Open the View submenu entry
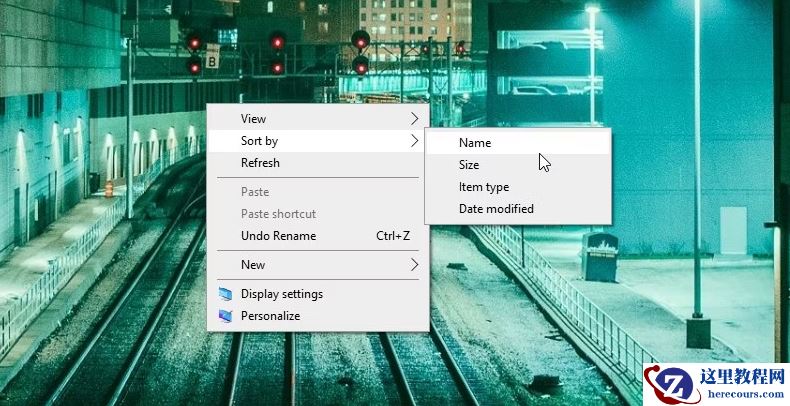Screen dimensions: 790x406 (318, 119)
